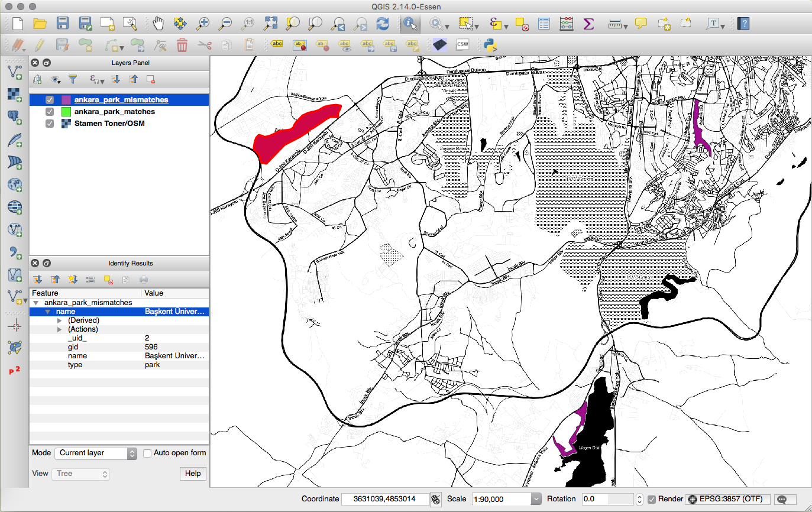Expand the (Derived) tree node
812x512 pixels.
pyautogui.click(x=59, y=320)
